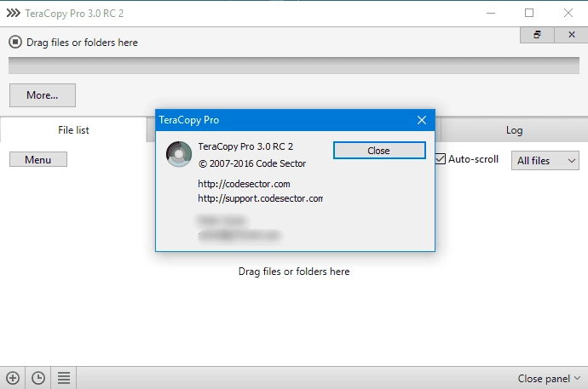
Task: Toggle the Auto-scroll checkbox
Action: click(x=441, y=159)
